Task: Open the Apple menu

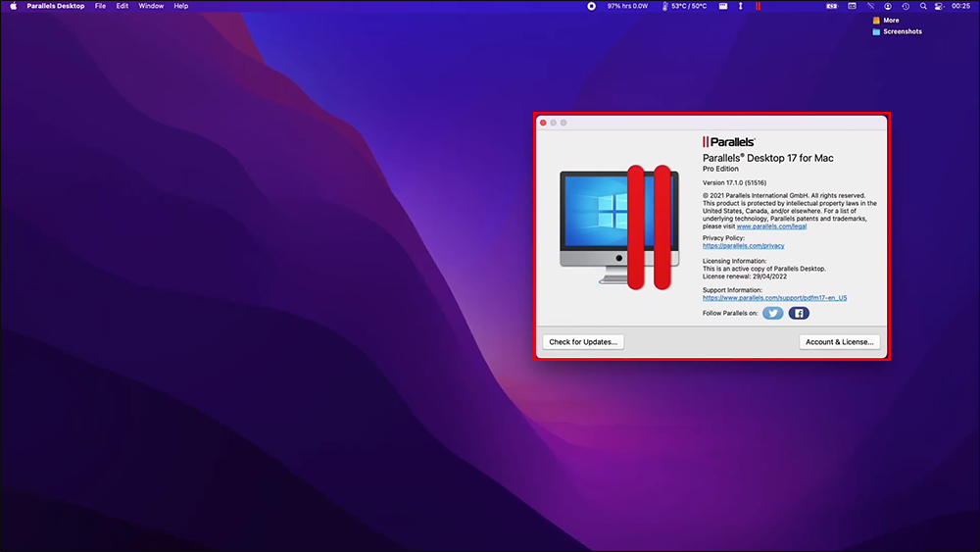Action: tap(13, 6)
